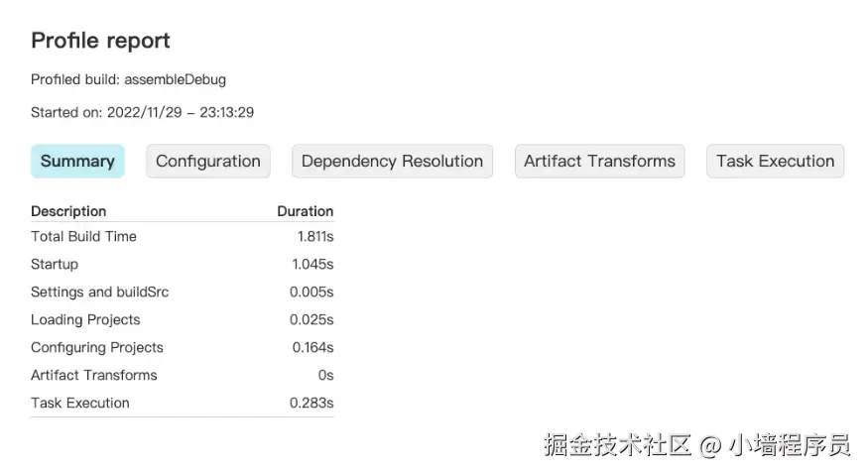Viewport: 868px width, 475px height.
Task: Click the Profiled build assembleDebug text
Action: click(128, 79)
